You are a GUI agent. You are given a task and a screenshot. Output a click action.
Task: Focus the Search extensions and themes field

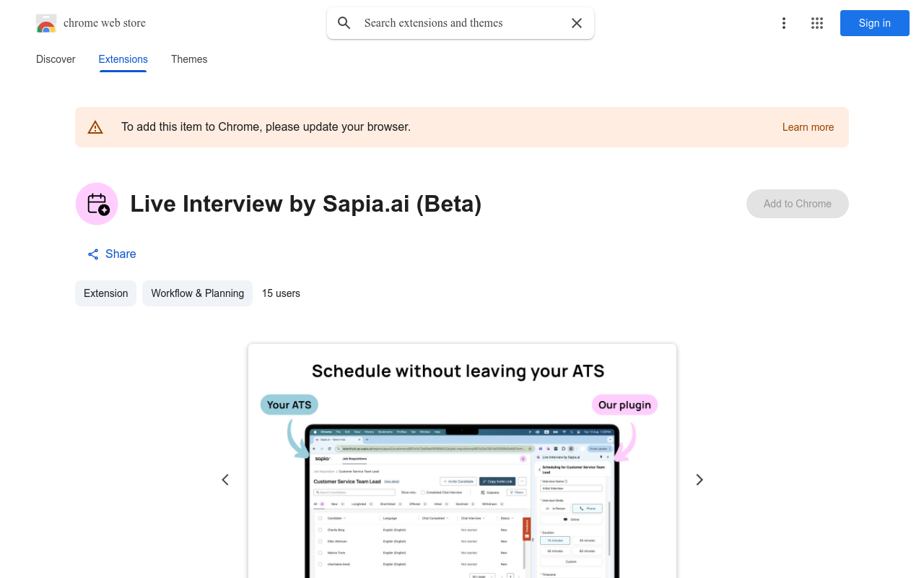(461, 23)
